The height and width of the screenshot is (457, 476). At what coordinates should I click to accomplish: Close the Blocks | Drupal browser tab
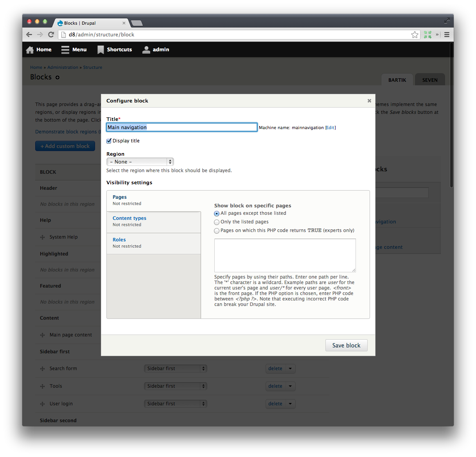click(x=124, y=23)
